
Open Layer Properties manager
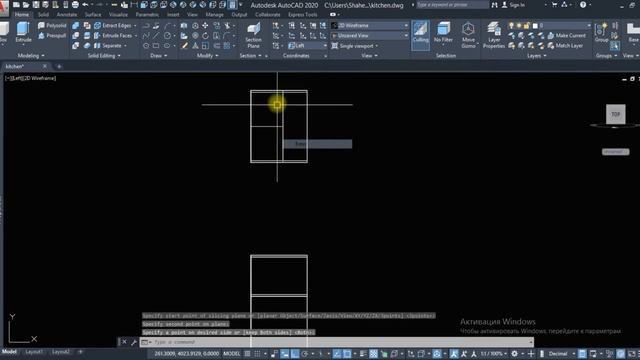(x=494, y=35)
